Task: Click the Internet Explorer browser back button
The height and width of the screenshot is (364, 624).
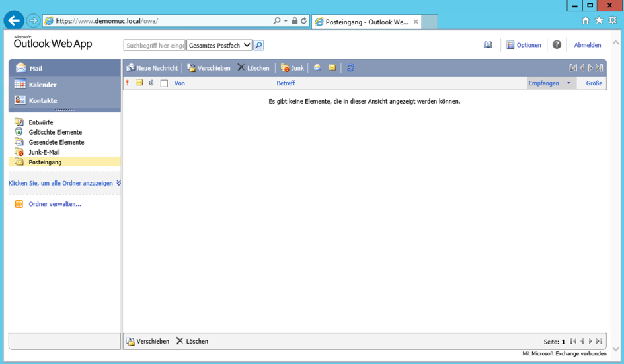Action: (14, 20)
